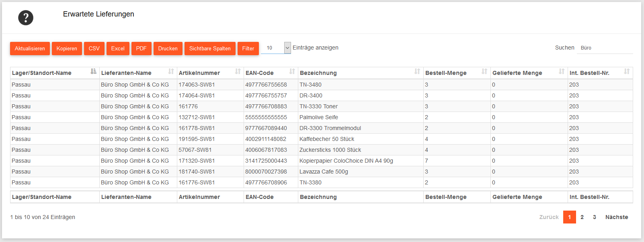Click the question mark help icon

(26, 18)
